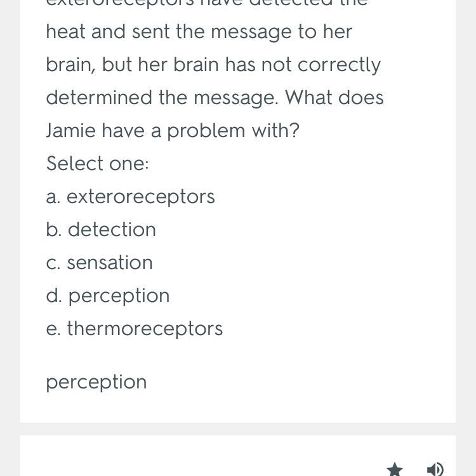
Task: Click the 'Select one:' label
Action: (x=98, y=164)
